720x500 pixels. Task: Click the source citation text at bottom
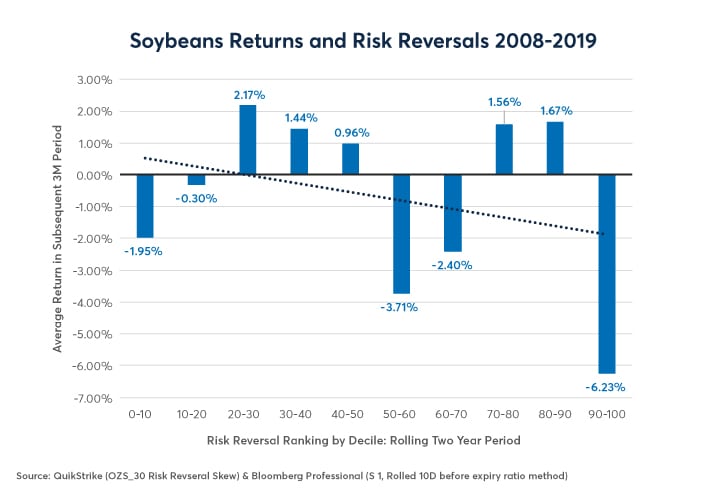click(x=290, y=473)
